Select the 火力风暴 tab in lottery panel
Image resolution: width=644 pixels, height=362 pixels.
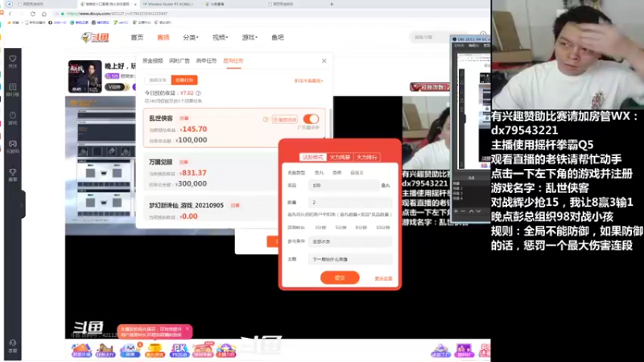coord(340,157)
